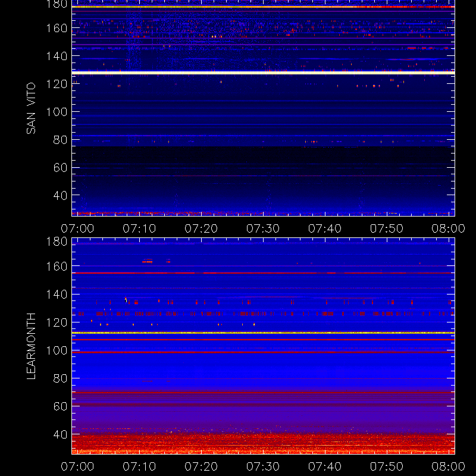Click 07:50 under the San Vito plot

pyautogui.click(x=386, y=228)
